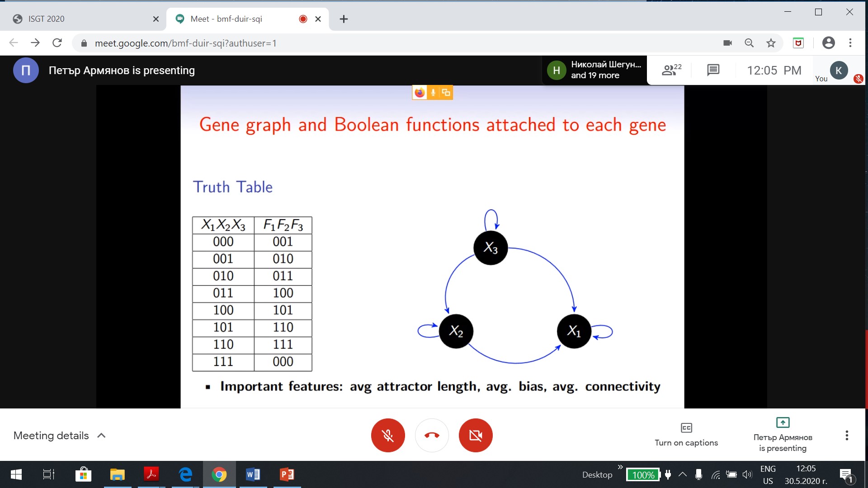Click the end call button

pos(432,435)
